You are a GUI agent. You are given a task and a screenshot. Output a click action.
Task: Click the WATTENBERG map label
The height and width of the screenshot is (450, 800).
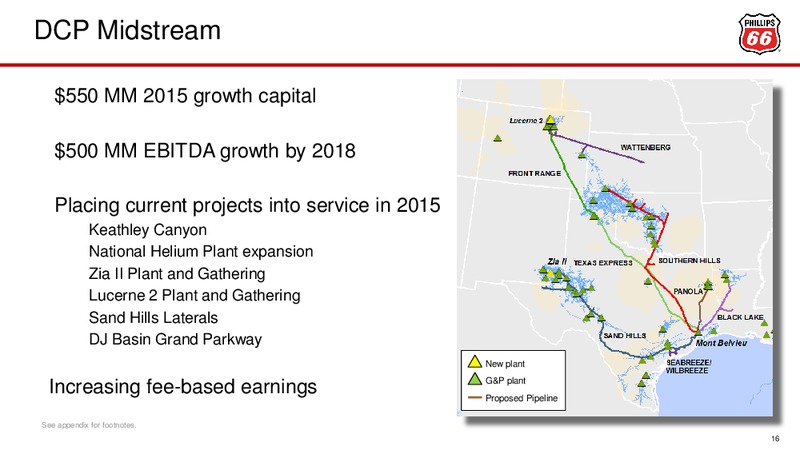pos(645,147)
